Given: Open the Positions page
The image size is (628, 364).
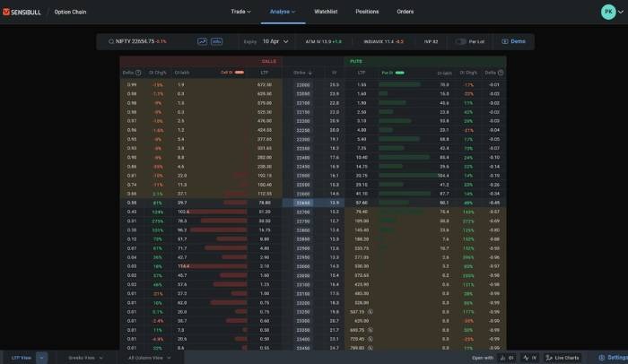Looking at the screenshot, I should coord(367,12).
